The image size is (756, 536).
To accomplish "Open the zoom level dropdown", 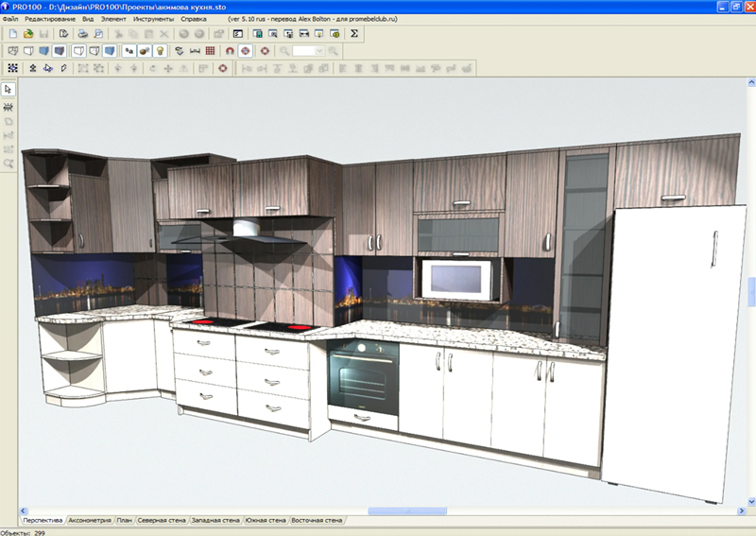I will 320,50.
